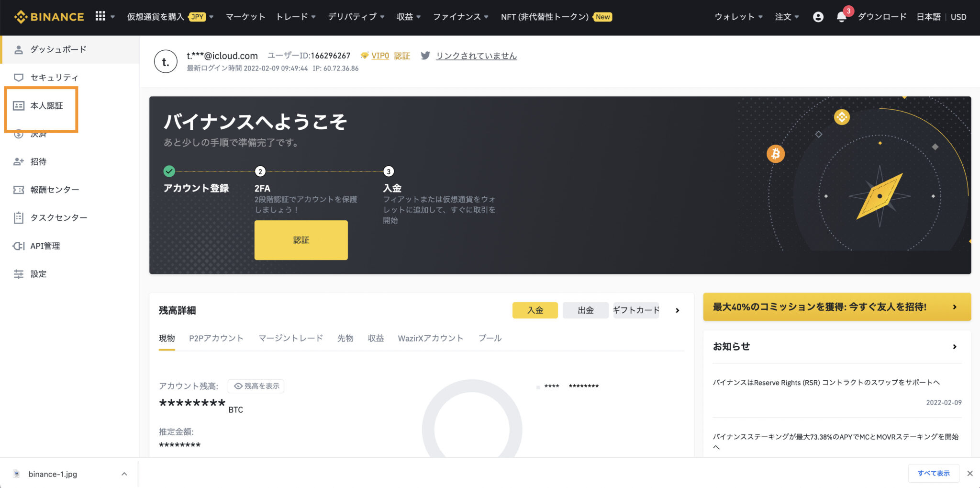
Task: Open the リンクされていません Twitter link
Action: coord(476,56)
